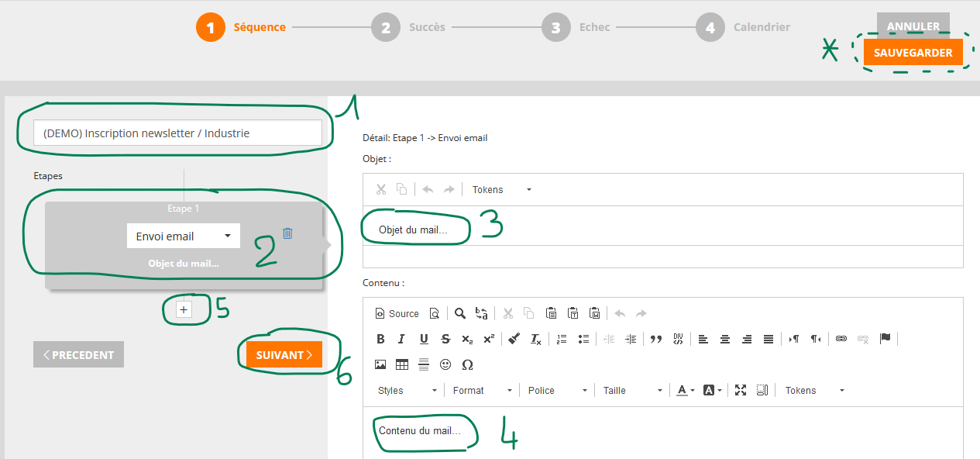The image size is (980, 459).
Task: Insert a table
Action: pyautogui.click(x=402, y=364)
